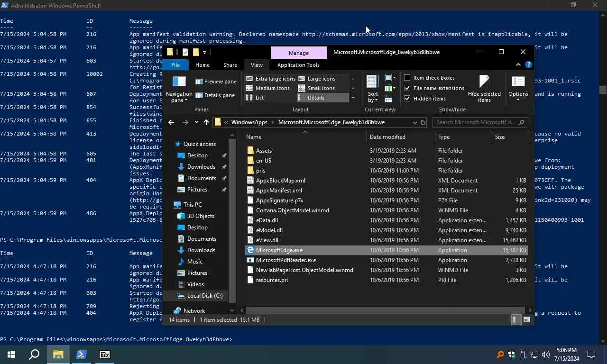The height and width of the screenshot is (364, 607).
Task: Open the Application Tools tab
Action: click(298, 65)
